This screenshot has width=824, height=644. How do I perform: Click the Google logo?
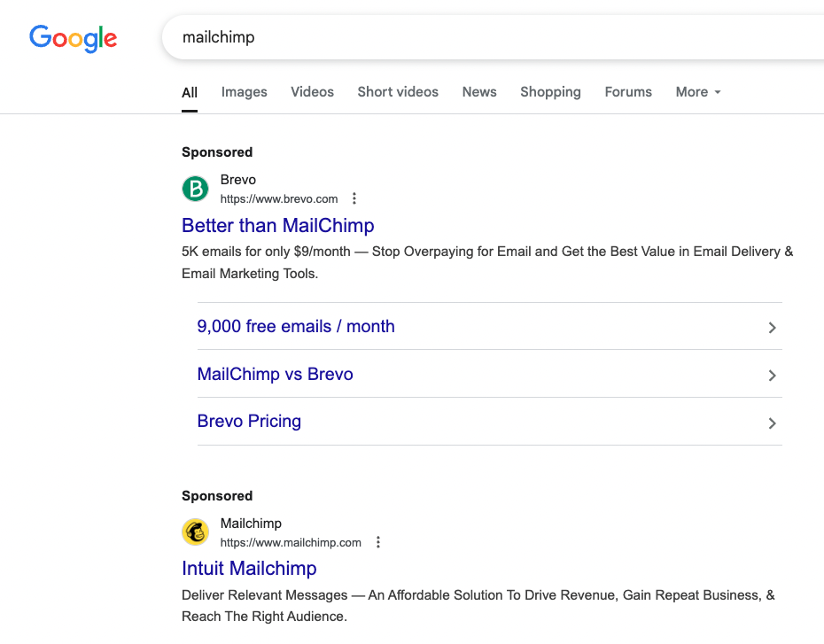73,38
